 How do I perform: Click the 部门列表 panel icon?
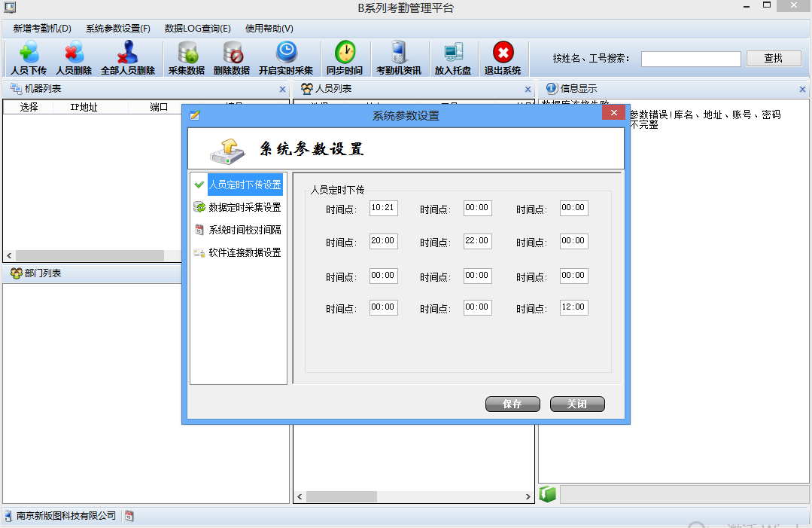[x=16, y=273]
